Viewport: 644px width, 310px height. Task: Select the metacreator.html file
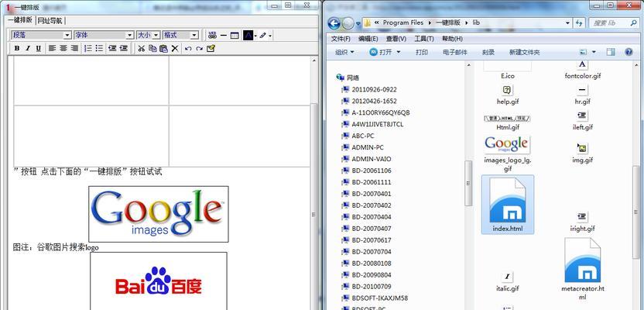point(582,270)
